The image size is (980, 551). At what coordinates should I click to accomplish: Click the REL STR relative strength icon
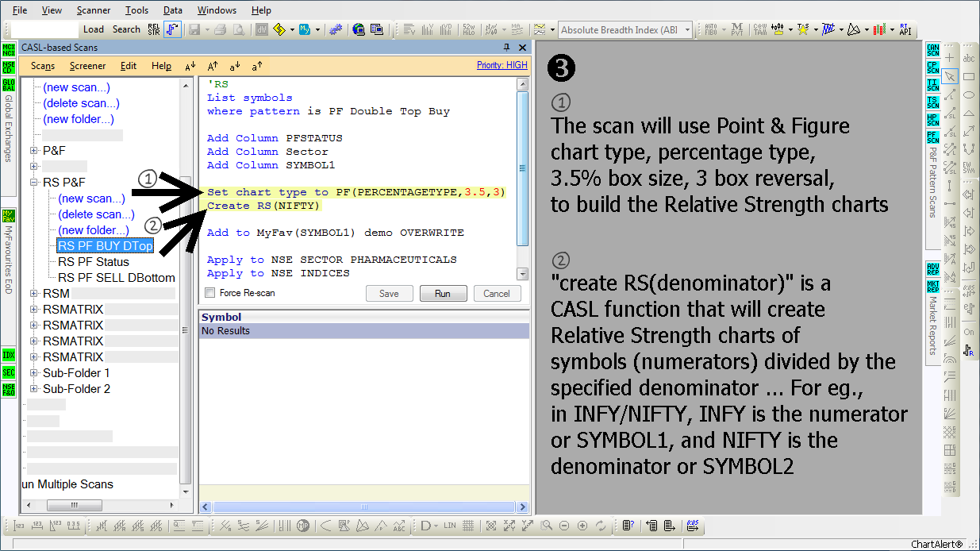click(x=154, y=29)
